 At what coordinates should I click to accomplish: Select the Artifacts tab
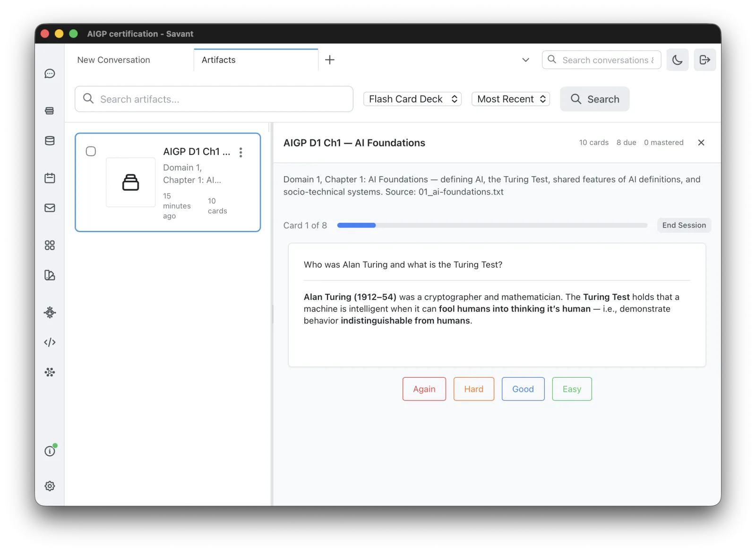[x=256, y=60]
